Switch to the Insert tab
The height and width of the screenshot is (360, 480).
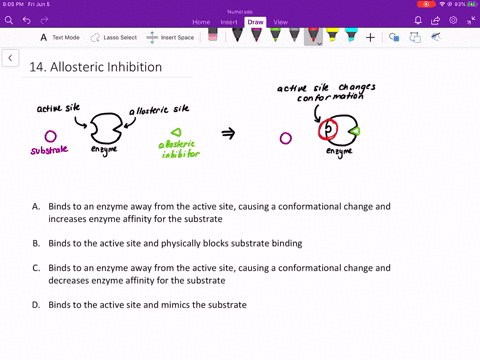coord(229,22)
